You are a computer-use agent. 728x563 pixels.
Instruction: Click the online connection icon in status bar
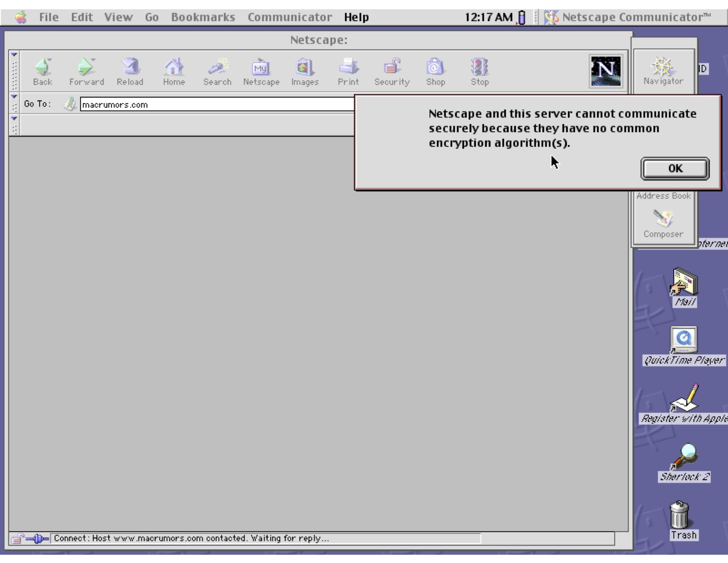(x=38, y=539)
